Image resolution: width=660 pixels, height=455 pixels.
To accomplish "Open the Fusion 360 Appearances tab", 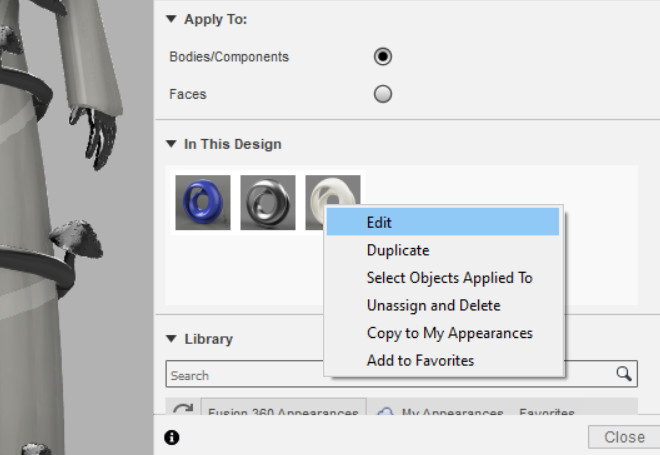I will tap(283, 408).
